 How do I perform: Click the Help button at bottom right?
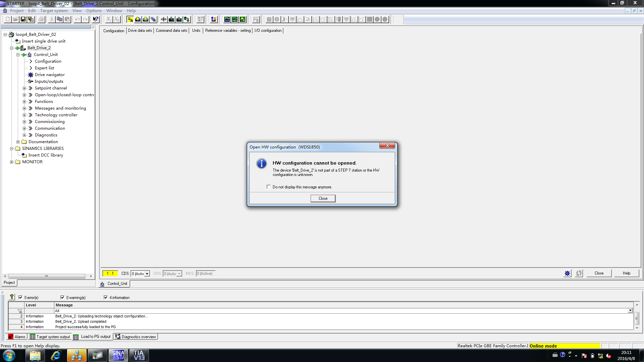pos(626,273)
